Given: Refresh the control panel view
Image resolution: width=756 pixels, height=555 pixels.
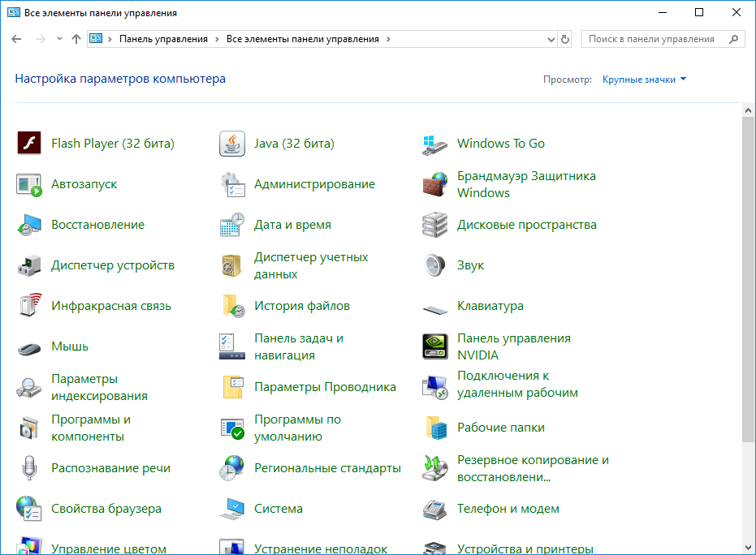Looking at the screenshot, I should (x=565, y=40).
